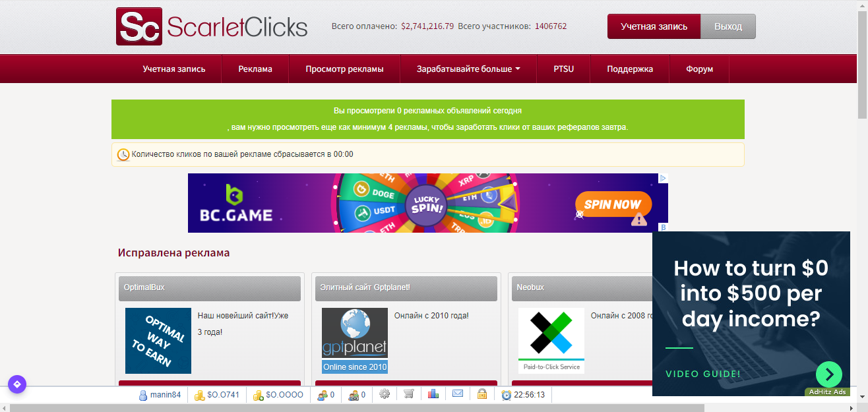
Task: Click the gray Выход button
Action: [x=728, y=26]
